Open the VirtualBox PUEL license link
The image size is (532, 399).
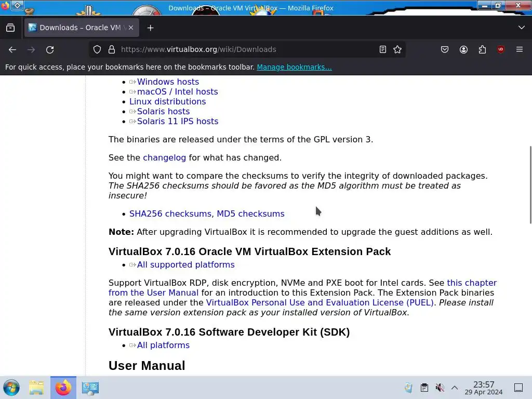point(320,303)
